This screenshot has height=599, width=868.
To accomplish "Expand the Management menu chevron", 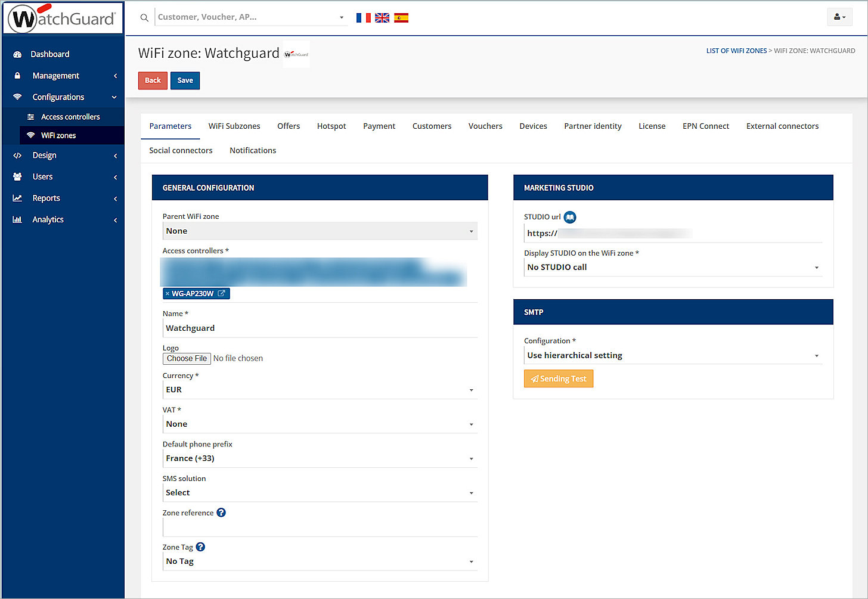I will pos(115,76).
